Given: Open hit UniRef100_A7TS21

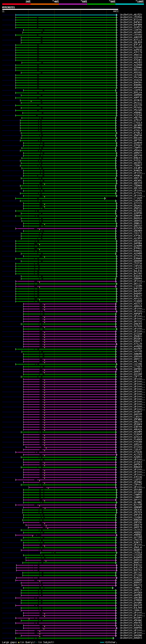Looking at the screenshot, I should point(131,193).
